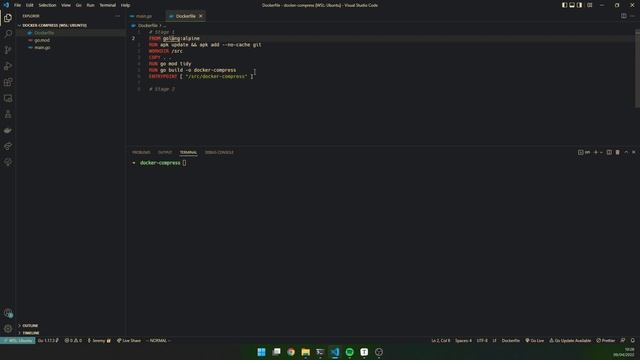640x360 pixels.
Task: Open Customize Layout in the title bar
Action: (x=589, y=5)
